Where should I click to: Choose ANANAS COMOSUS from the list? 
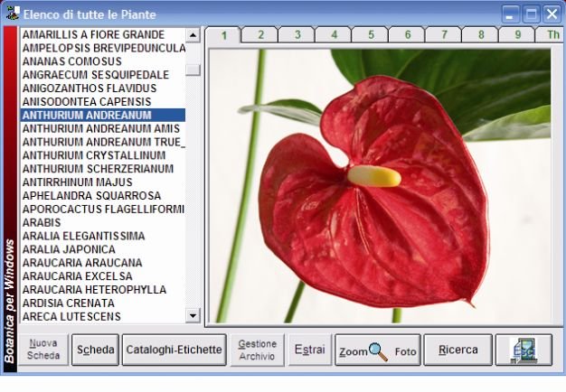[x=72, y=61]
